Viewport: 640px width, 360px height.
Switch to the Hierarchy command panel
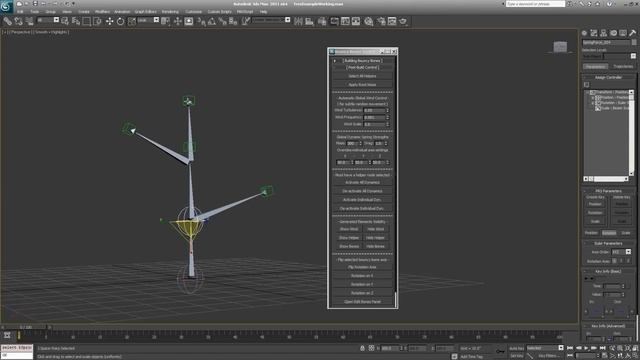603,33
